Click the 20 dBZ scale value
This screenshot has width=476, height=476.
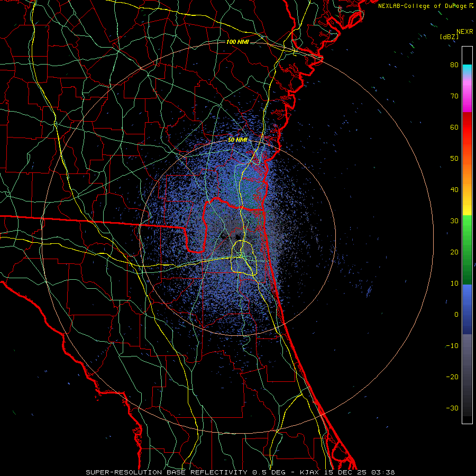pyautogui.click(x=454, y=252)
